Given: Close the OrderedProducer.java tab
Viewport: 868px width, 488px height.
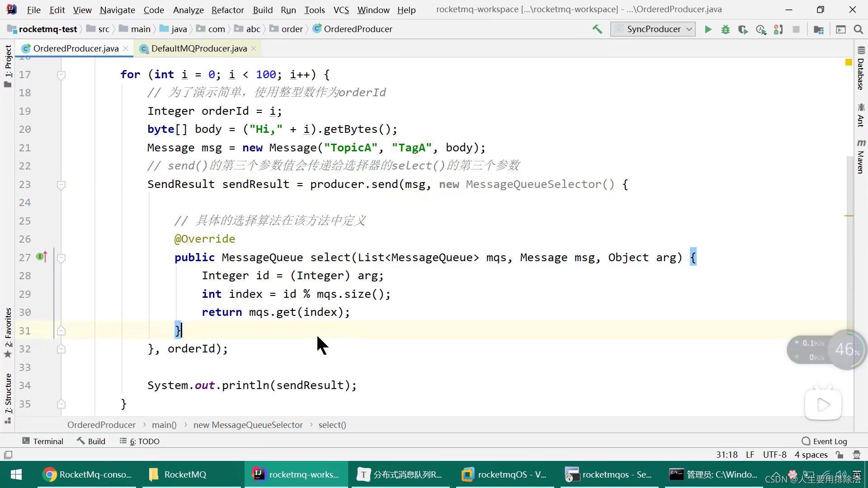Looking at the screenshot, I should (126, 48).
